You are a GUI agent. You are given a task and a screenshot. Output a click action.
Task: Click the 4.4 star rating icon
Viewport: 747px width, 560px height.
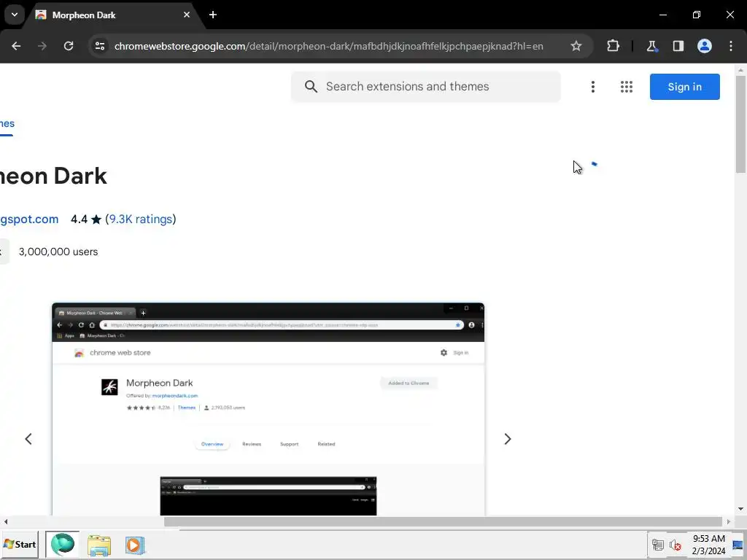tap(96, 219)
